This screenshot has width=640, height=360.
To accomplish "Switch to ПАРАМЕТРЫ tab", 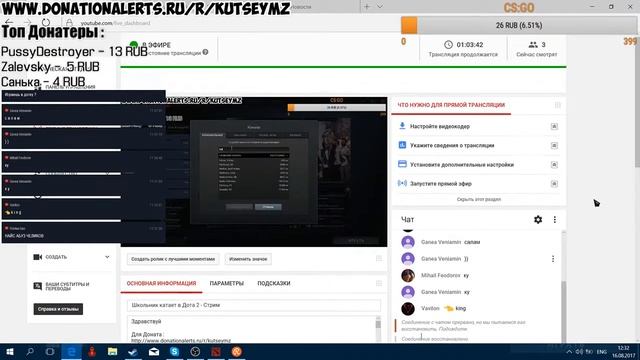I will pos(227,283).
